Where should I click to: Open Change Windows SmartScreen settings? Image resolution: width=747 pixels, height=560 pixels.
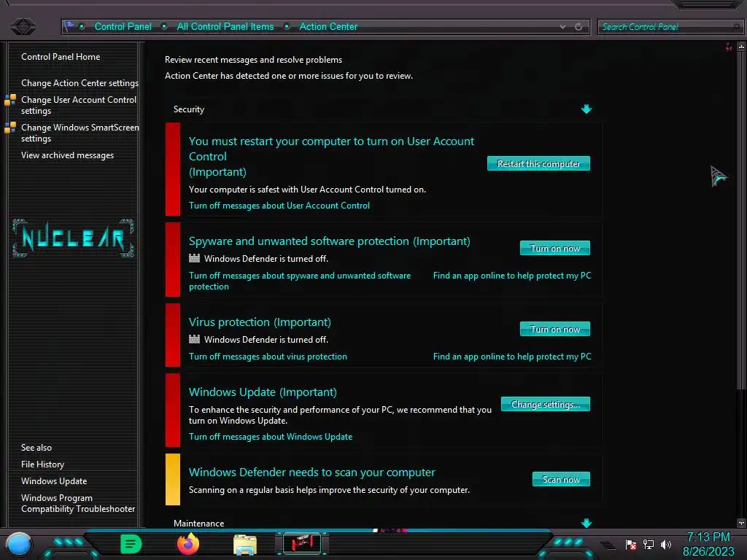click(80, 133)
